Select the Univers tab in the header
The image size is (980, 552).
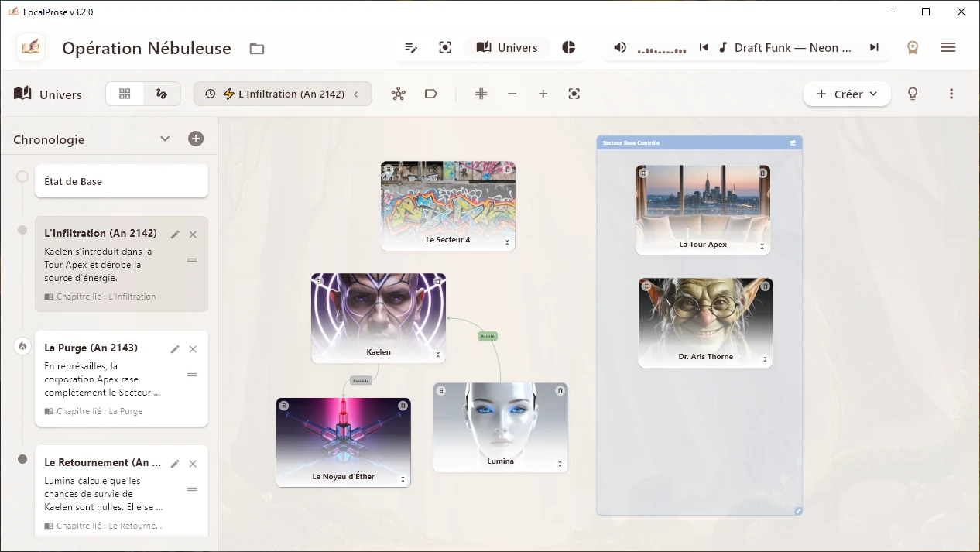[507, 47]
